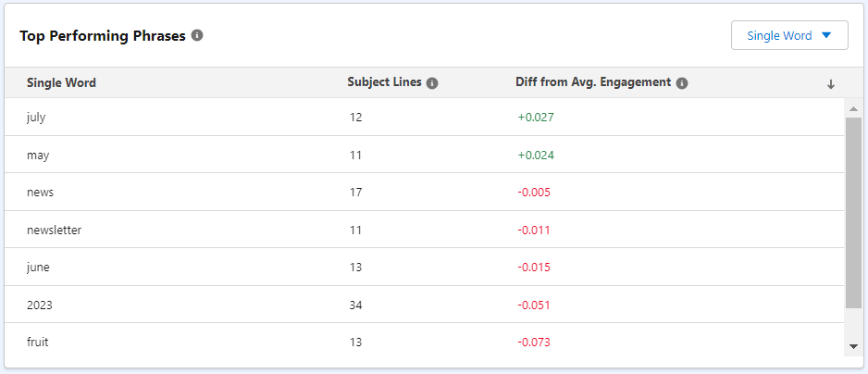Select the fruit row

click(424, 342)
